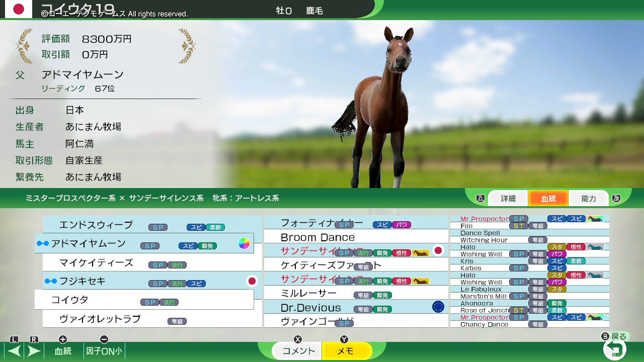Select Dr.Devious in the pedigree
644x362 pixels.
pyautogui.click(x=356, y=307)
